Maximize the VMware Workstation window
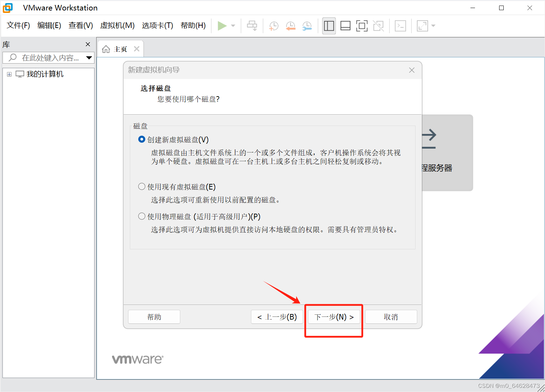Screen dimensions: 545x392 501,8
